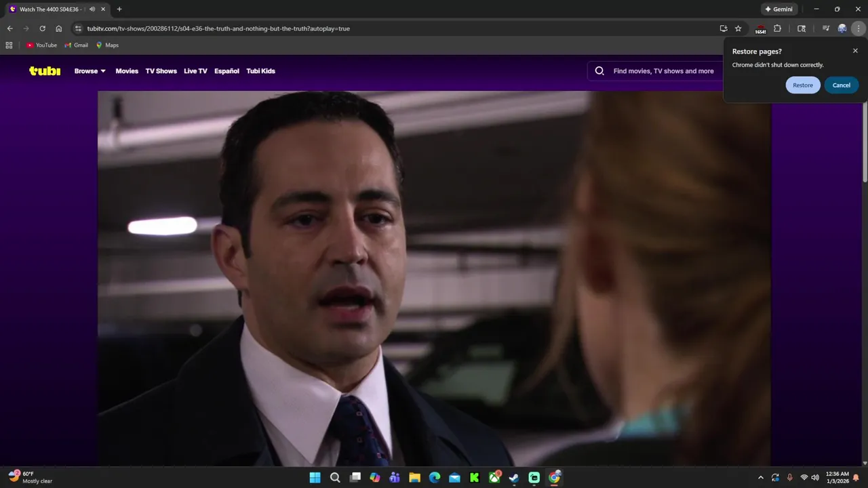Screen dimensions: 868x488
Task: Cancel the Restore pages prompt
Action: click(842, 85)
